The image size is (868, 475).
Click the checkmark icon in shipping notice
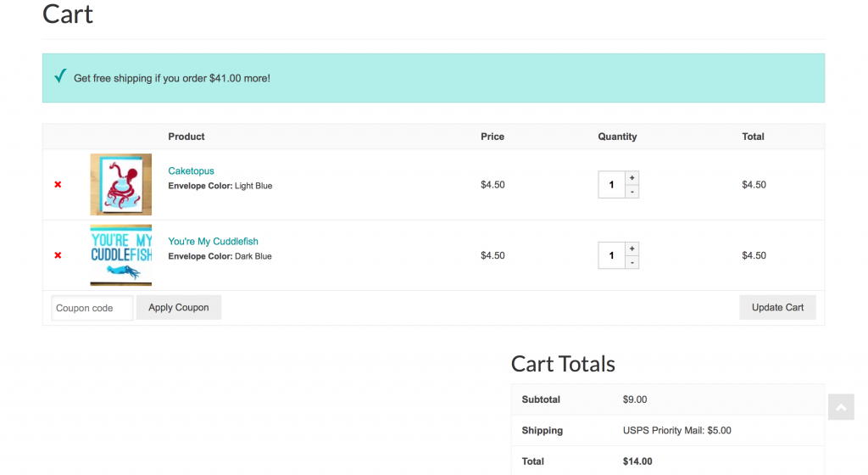point(60,75)
